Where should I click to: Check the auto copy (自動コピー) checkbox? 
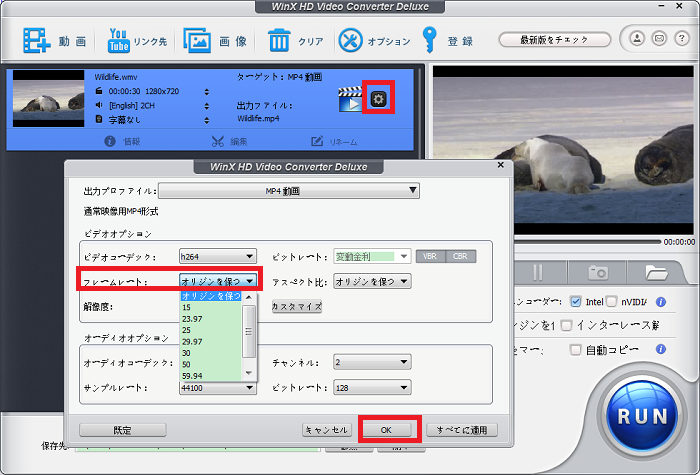(x=575, y=350)
